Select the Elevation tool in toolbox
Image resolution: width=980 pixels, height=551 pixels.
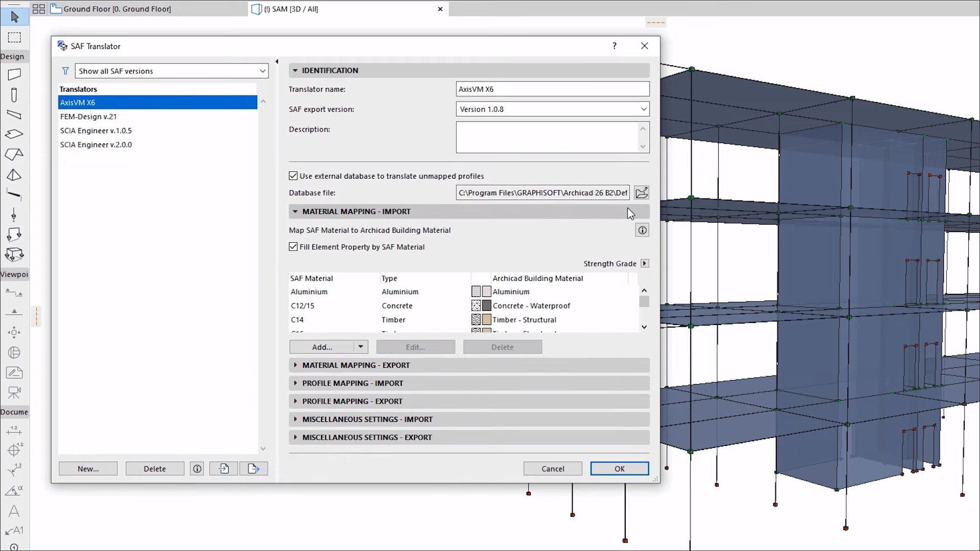(14, 312)
